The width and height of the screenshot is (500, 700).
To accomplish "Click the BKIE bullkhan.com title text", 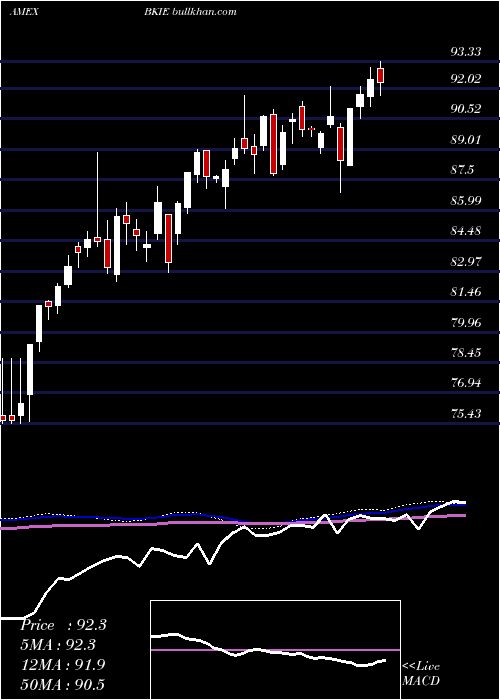I will click(x=190, y=12).
